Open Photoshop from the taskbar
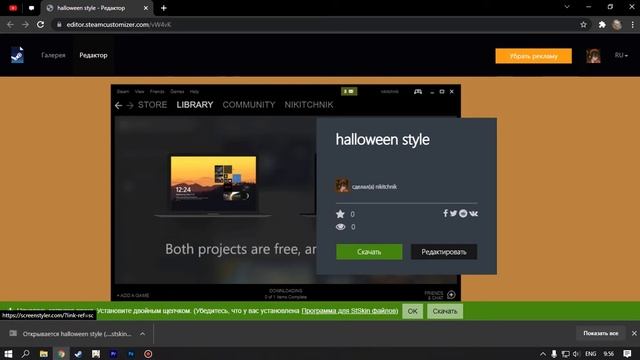Viewport: 640px width, 360px height. (131, 353)
